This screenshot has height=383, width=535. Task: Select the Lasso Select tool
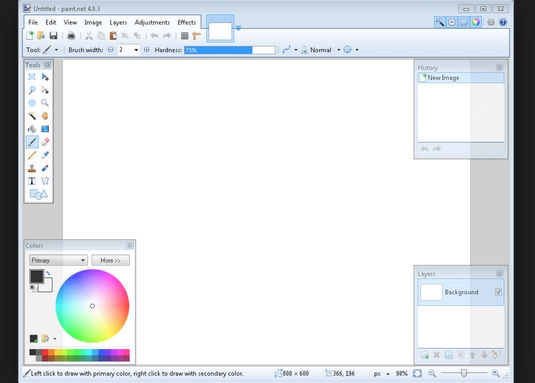pyautogui.click(x=32, y=90)
